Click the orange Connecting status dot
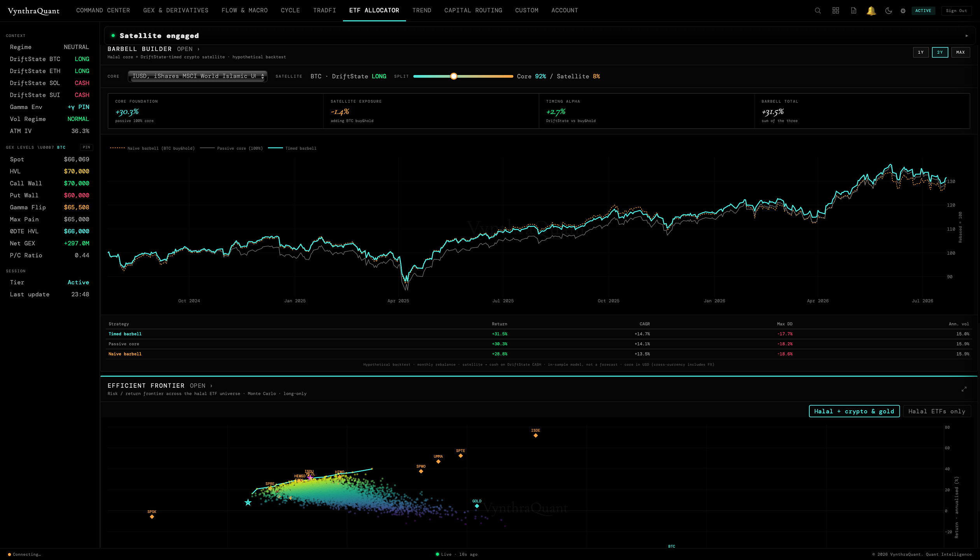 tap(9, 555)
